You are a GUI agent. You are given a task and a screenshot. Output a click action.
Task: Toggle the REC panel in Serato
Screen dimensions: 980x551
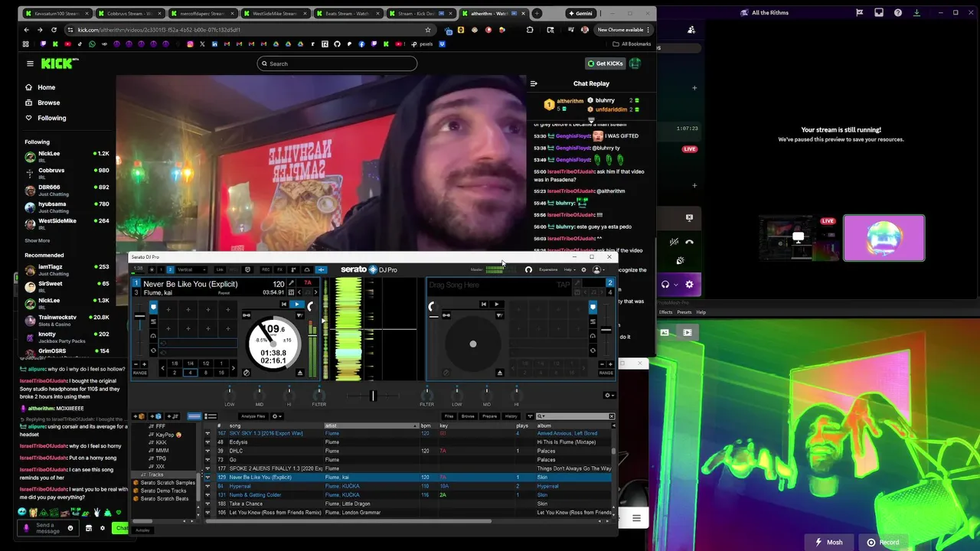266,269
